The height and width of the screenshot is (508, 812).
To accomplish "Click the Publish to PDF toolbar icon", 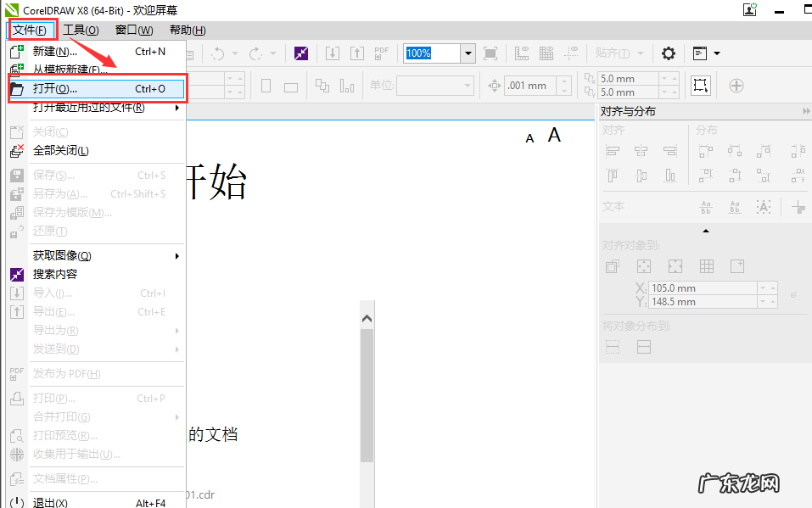I will coord(380,53).
